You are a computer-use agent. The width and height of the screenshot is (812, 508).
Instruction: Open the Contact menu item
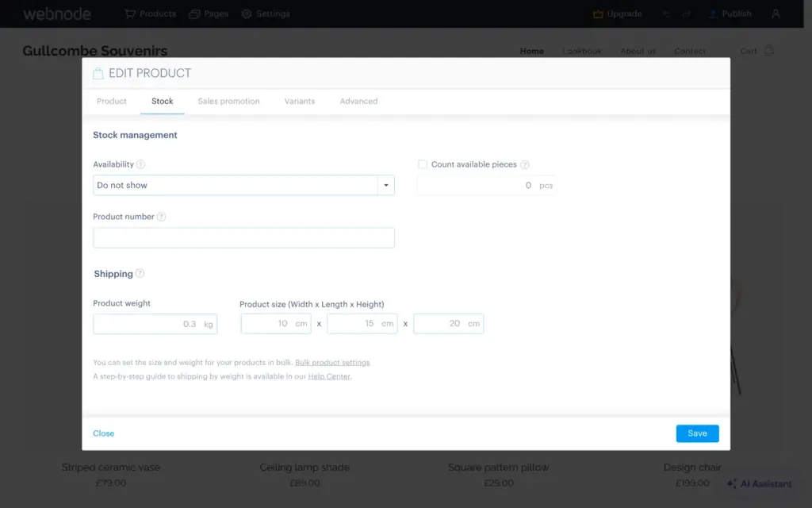(x=690, y=51)
